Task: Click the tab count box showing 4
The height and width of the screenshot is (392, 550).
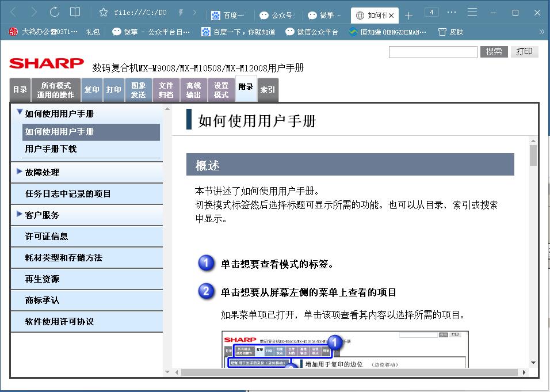Action: pyautogui.click(x=431, y=12)
